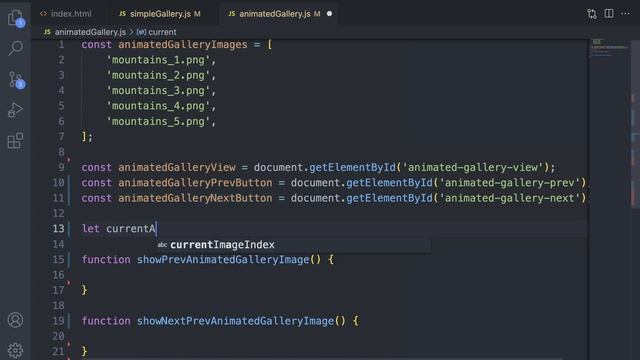Click 'mountains_4.png' string on line 5

[158, 106]
